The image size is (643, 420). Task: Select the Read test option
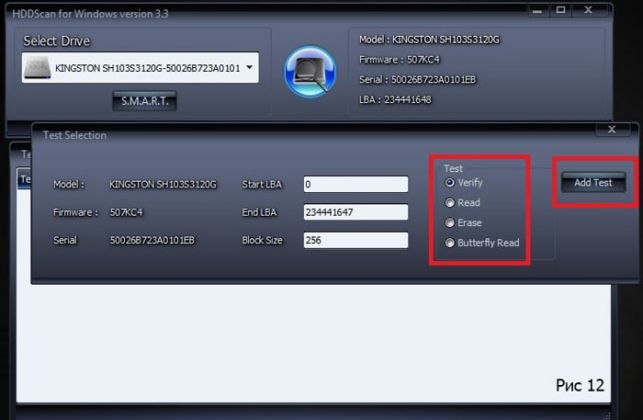click(463, 203)
